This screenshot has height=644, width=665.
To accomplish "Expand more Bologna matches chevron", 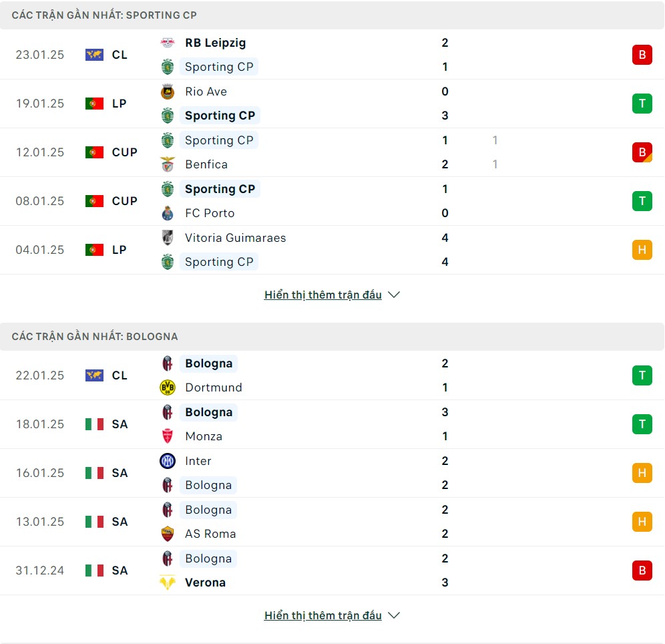I will click(394, 615).
